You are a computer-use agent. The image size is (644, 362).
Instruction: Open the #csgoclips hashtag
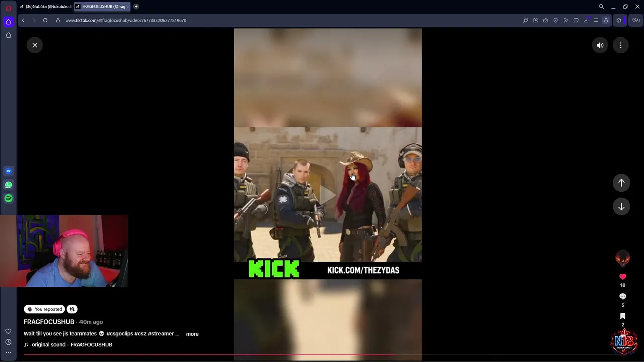point(119,334)
